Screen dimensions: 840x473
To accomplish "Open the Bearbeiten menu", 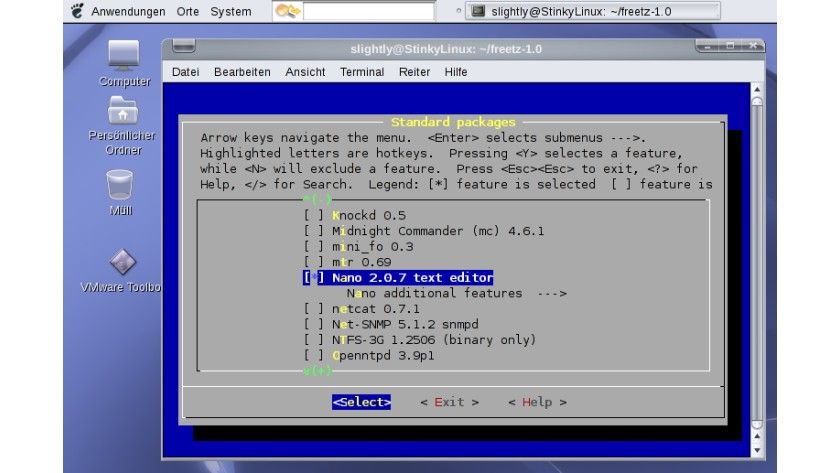I will click(242, 72).
